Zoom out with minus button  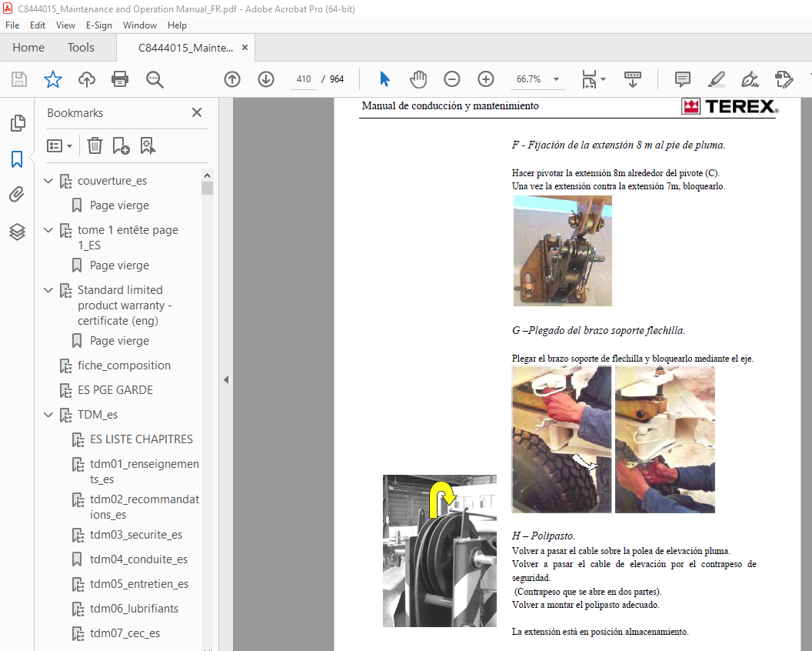(451, 79)
